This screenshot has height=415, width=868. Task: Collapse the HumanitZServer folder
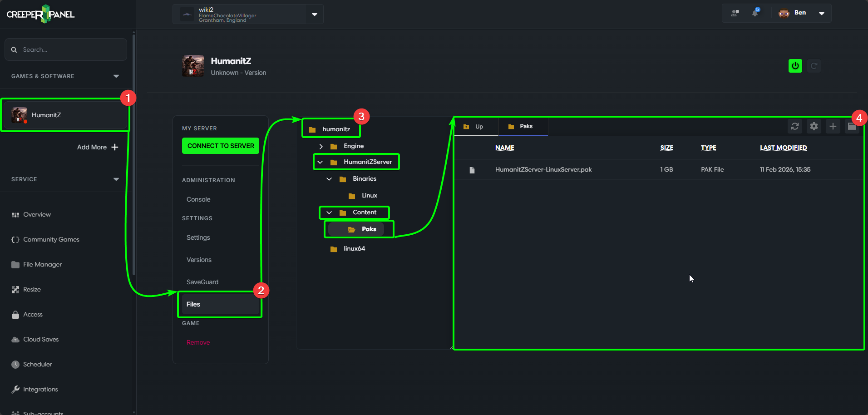[x=320, y=162]
